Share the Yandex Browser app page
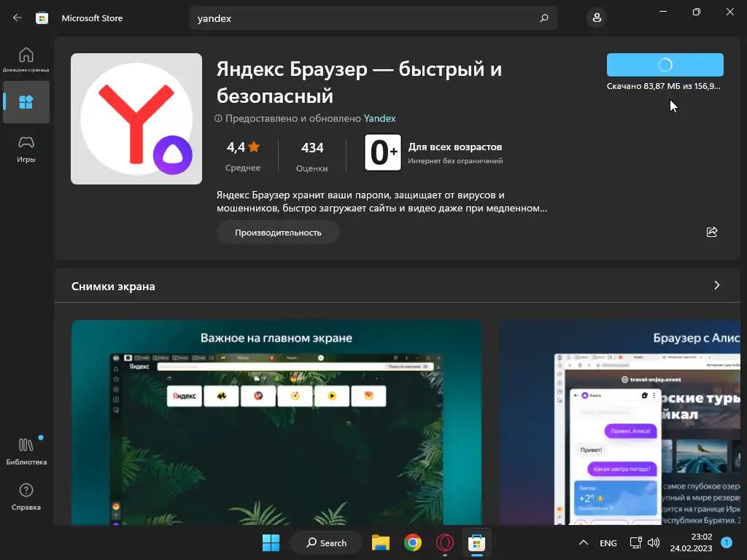 [712, 232]
